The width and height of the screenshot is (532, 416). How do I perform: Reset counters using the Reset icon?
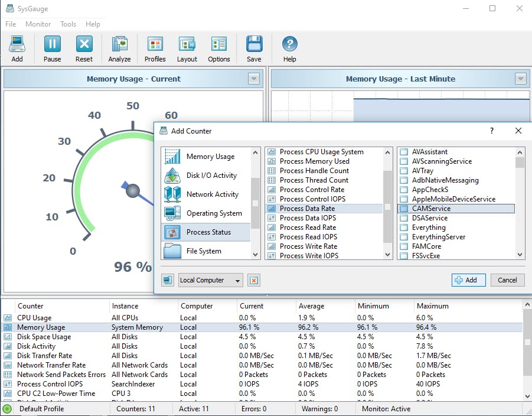[x=84, y=48]
